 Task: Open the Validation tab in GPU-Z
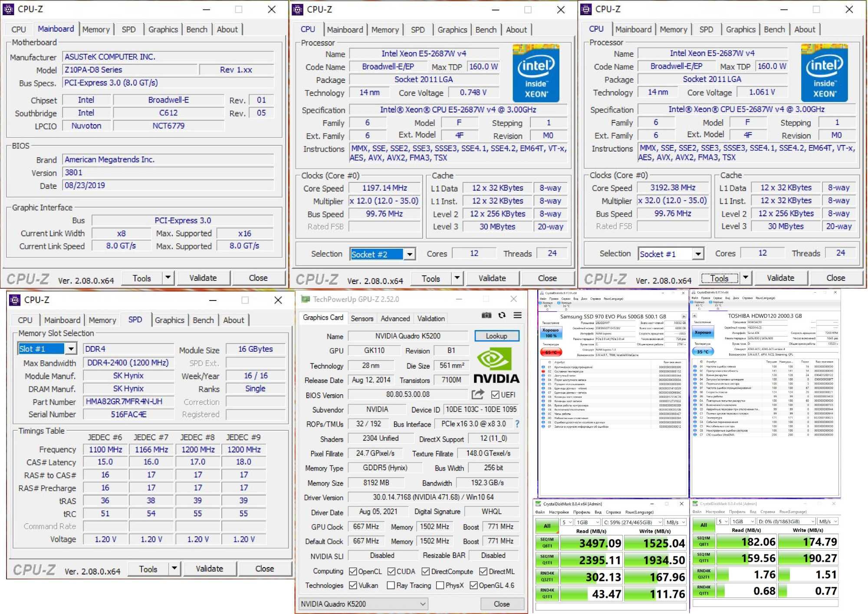pyautogui.click(x=431, y=318)
